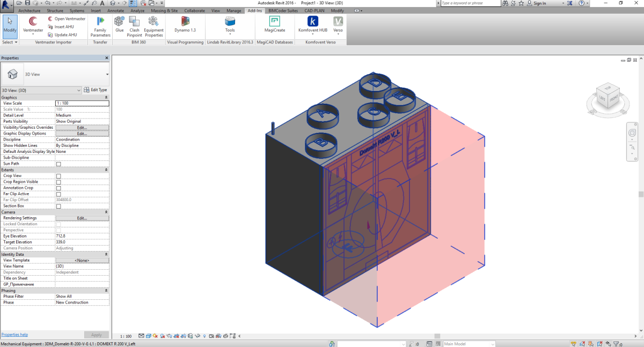Open the Properties help link
This screenshot has width=644, height=347.
click(14, 335)
